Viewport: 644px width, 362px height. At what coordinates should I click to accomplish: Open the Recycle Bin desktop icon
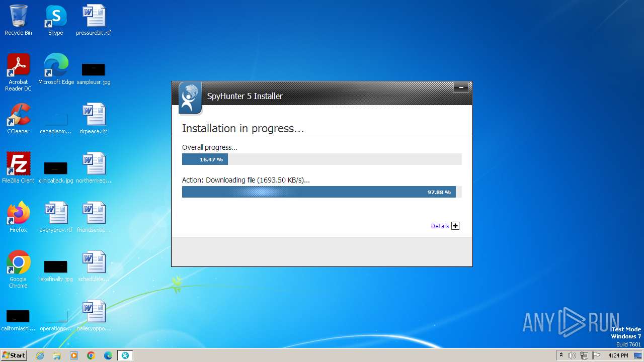point(18,20)
